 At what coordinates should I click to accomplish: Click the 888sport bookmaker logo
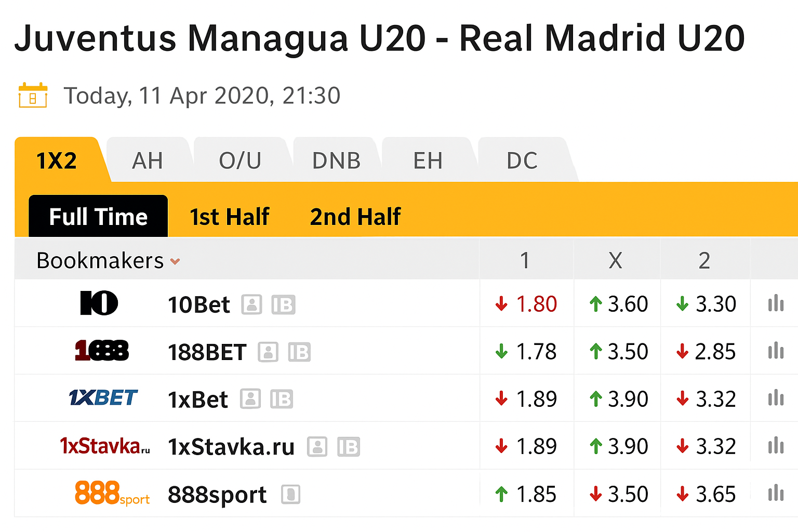tap(112, 493)
